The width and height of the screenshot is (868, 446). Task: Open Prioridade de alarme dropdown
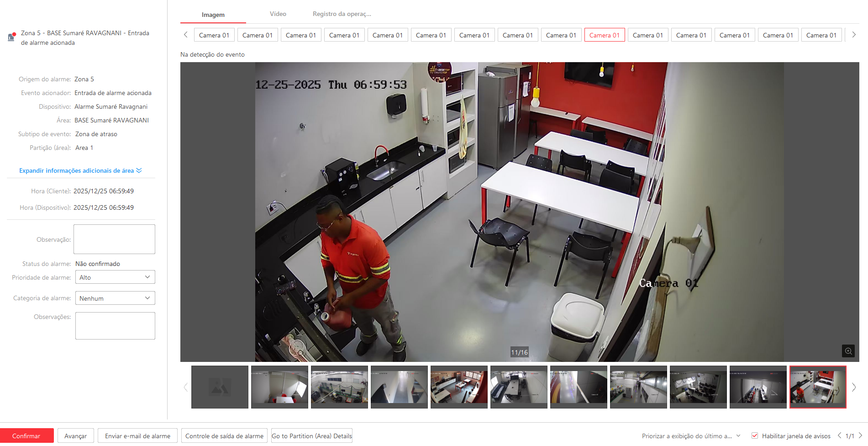pyautogui.click(x=115, y=277)
